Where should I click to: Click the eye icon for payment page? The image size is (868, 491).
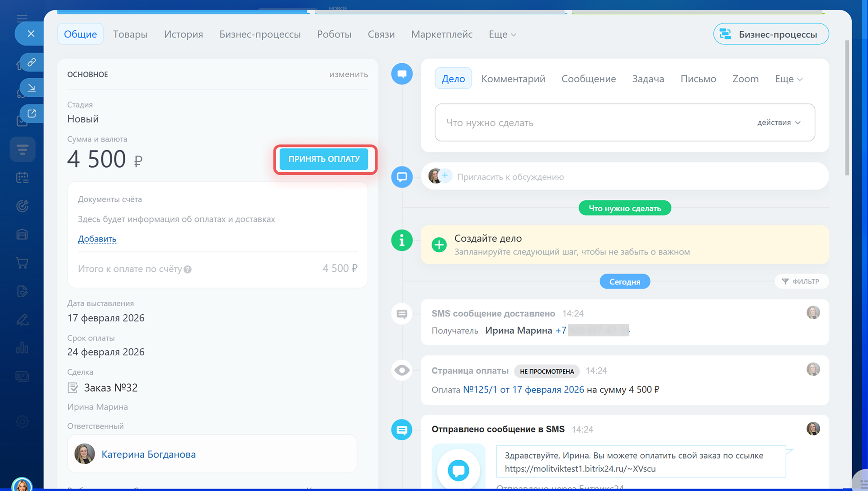[x=401, y=370]
